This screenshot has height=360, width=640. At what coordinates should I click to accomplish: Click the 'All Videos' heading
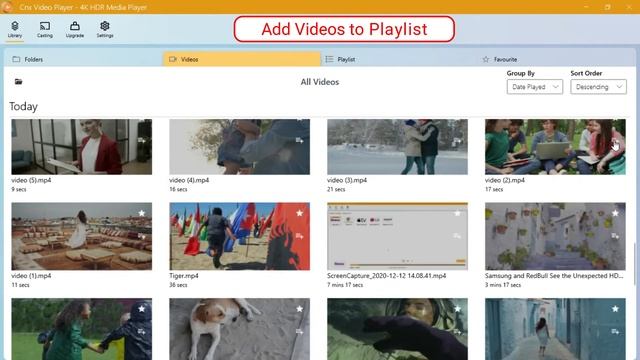point(320,82)
